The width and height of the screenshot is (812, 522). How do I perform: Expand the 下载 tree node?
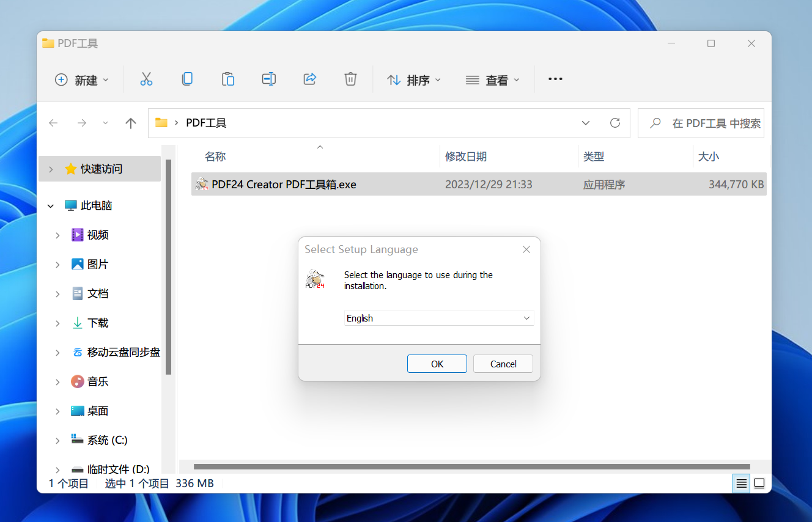click(x=57, y=323)
